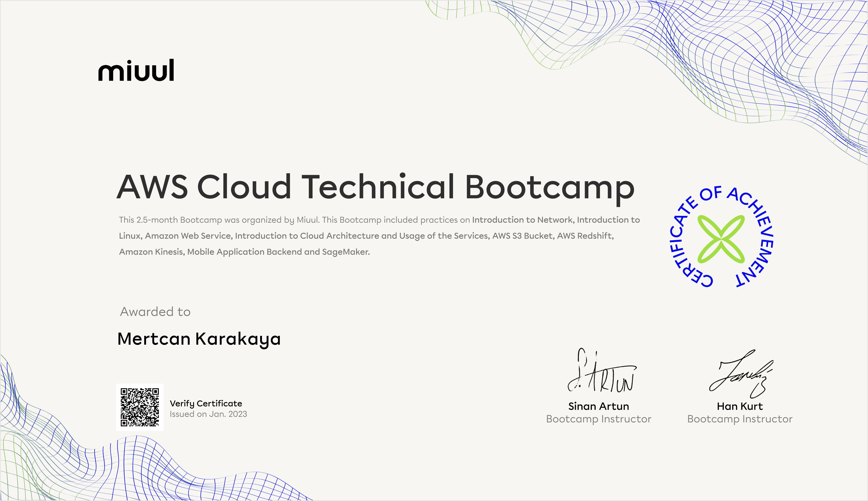Click the QR code image
The width and height of the screenshot is (868, 501).
click(x=140, y=407)
